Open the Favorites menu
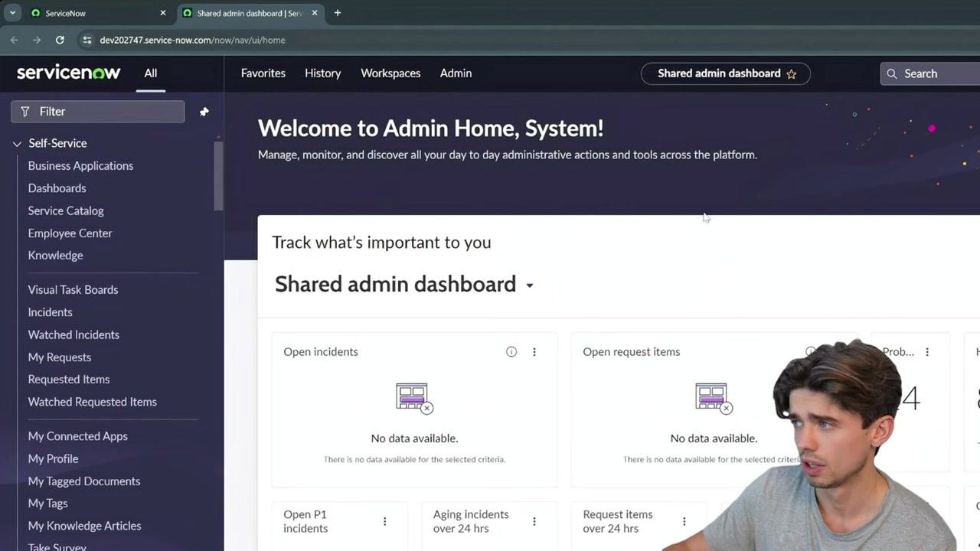 pyautogui.click(x=263, y=73)
